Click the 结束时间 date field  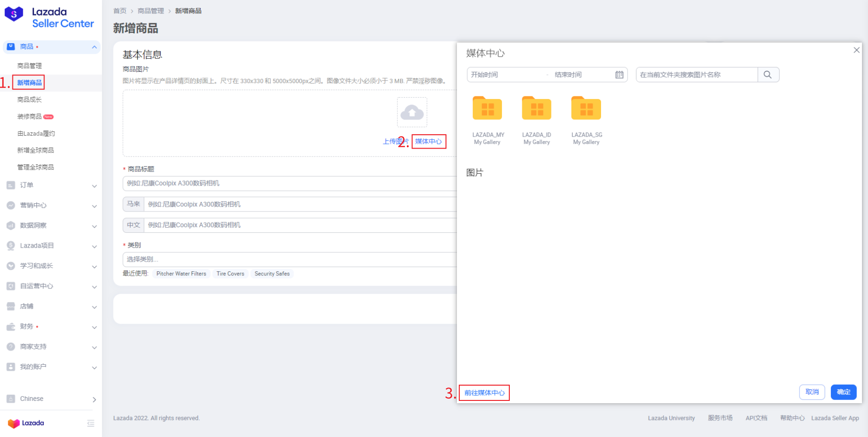[582, 75]
